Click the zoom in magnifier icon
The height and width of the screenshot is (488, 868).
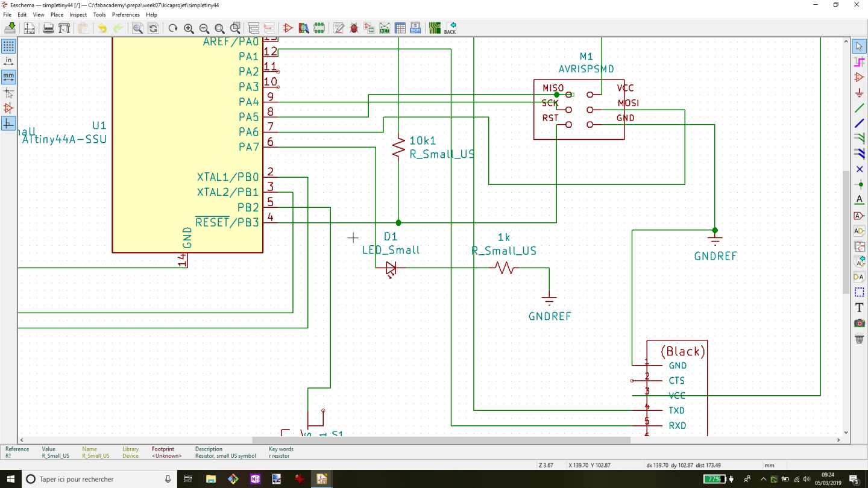pyautogui.click(x=189, y=28)
